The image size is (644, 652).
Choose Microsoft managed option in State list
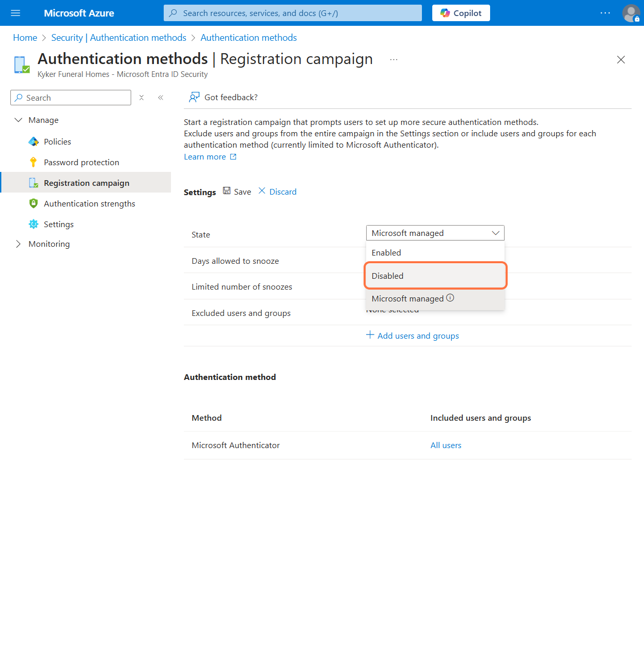pyautogui.click(x=435, y=298)
